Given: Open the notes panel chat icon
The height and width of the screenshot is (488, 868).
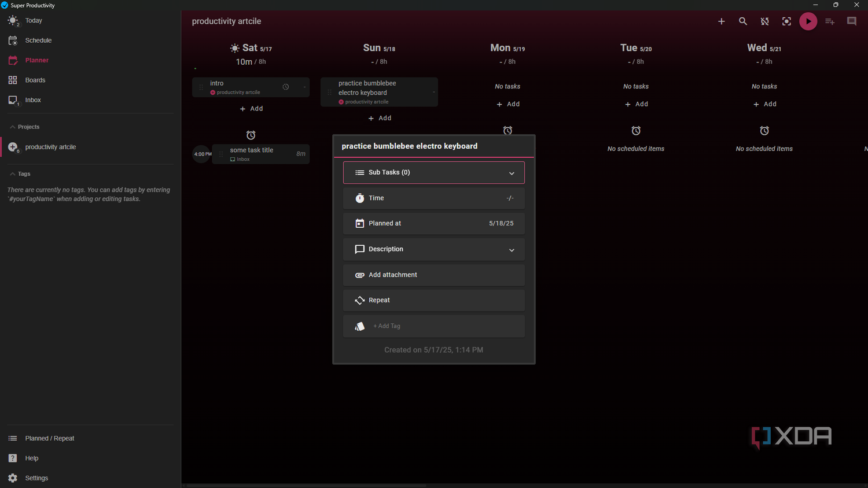Looking at the screenshot, I should pyautogui.click(x=852, y=21).
